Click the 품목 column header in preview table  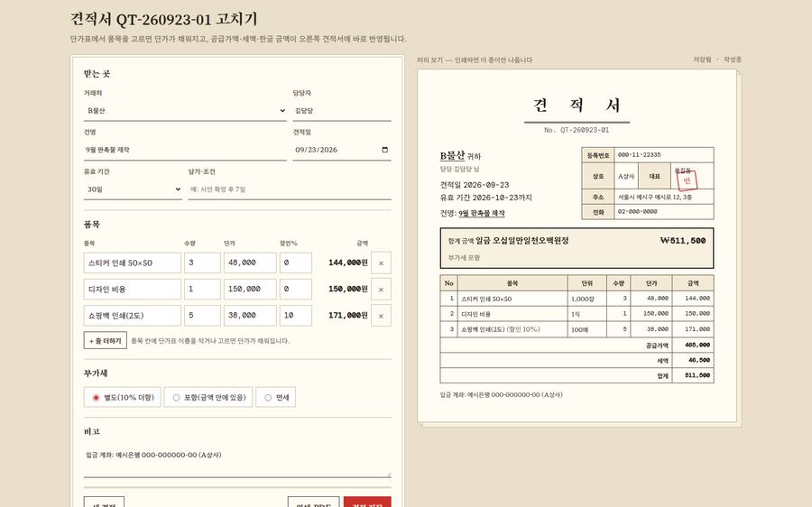tap(512, 283)
